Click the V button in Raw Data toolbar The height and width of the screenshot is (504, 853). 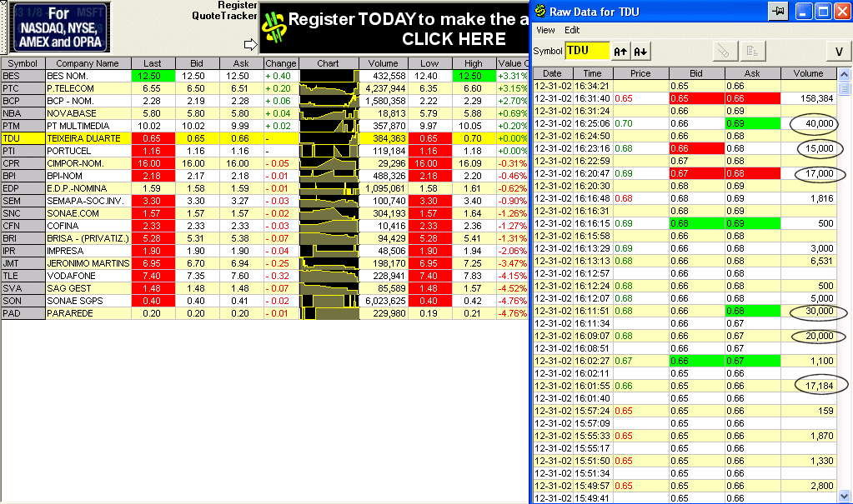(839, 52)
